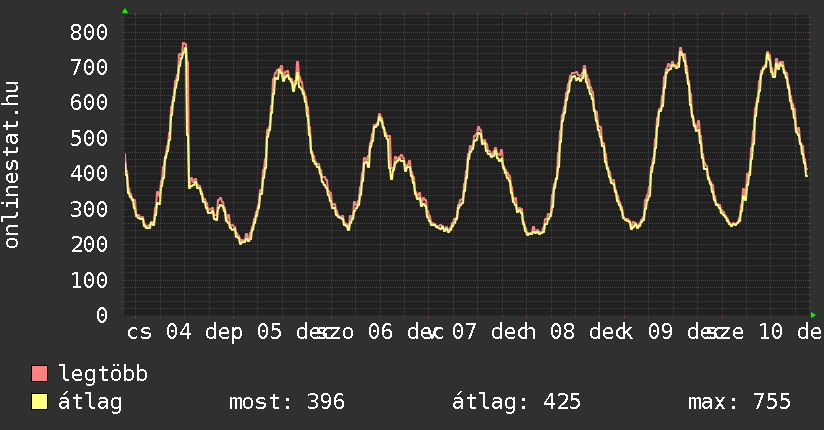Click the 800 label on the Y axis
824x430 pixels.
point(89,32)
